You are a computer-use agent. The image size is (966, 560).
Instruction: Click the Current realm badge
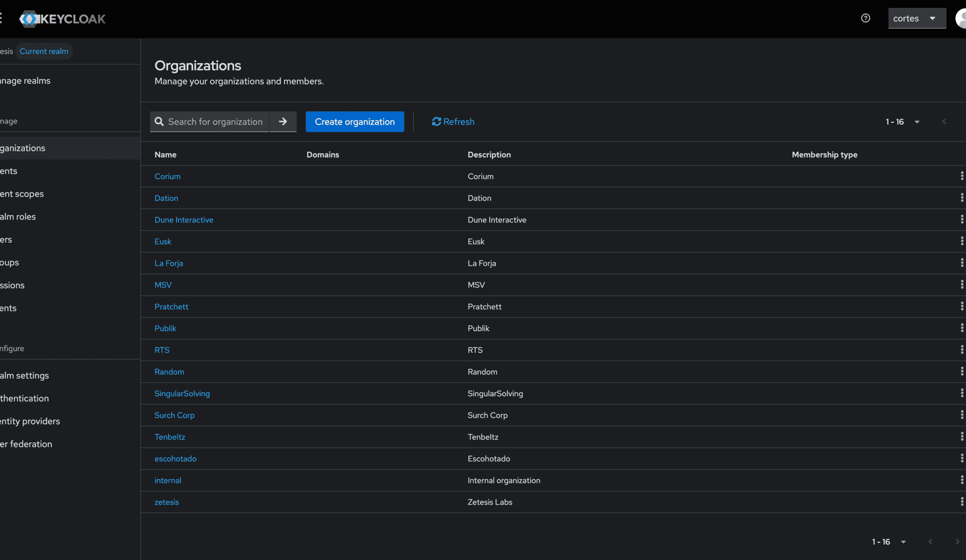click(x=44, y=51)
